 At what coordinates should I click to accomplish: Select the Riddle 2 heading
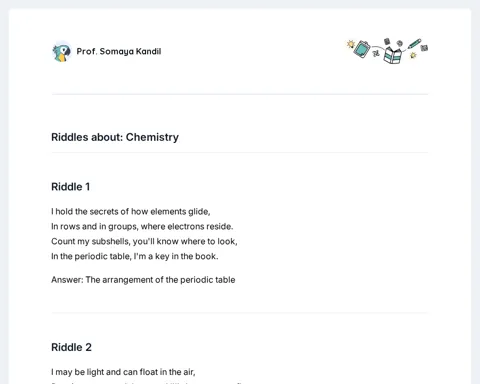[x=71, y=347]
